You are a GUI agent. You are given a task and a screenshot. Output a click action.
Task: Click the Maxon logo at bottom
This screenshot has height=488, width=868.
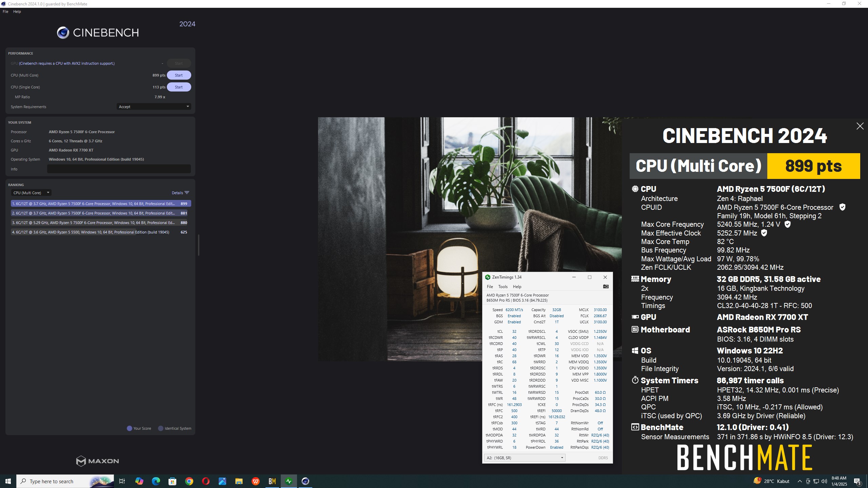(98, 461)
